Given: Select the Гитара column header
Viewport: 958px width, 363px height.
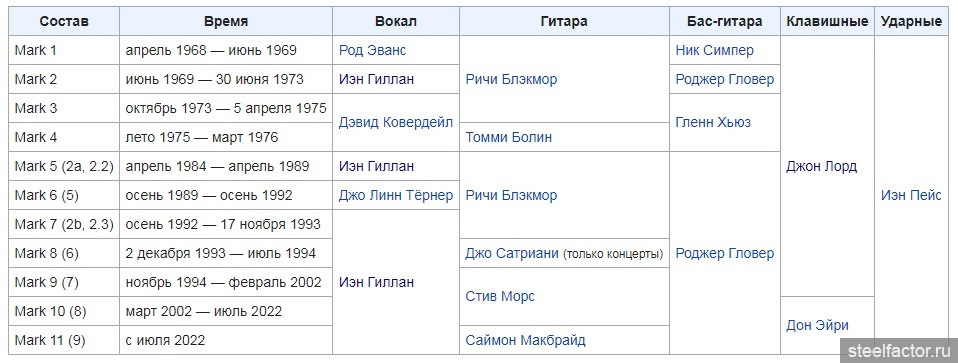Looking at the screenshot, I should click(564, 21).
